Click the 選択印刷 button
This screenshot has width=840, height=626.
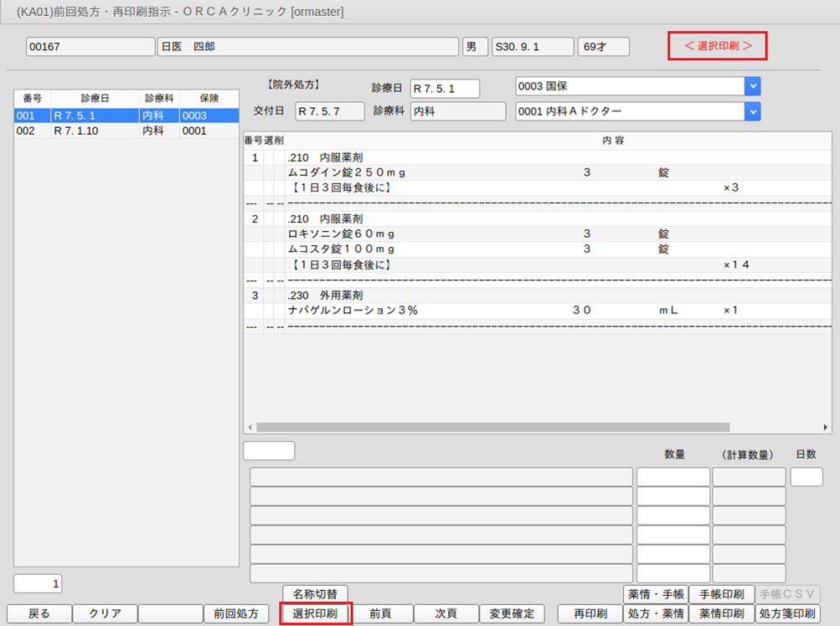[x=315, y=613]
